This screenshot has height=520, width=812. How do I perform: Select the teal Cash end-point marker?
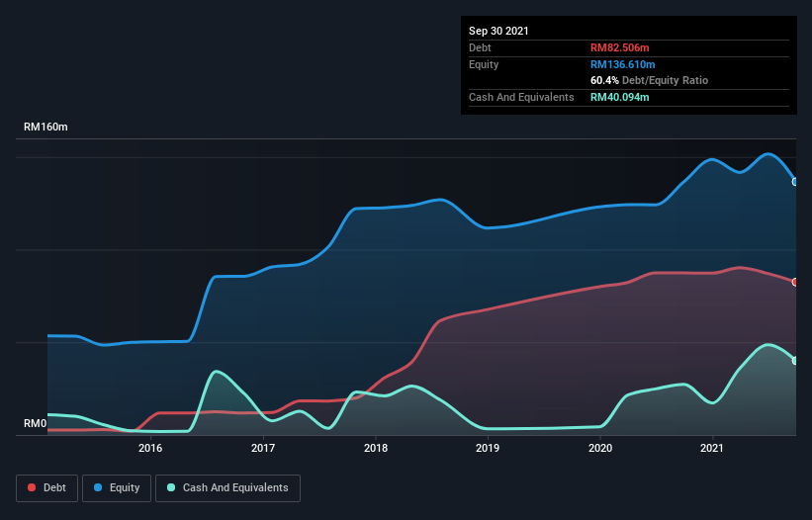(795, 361)
